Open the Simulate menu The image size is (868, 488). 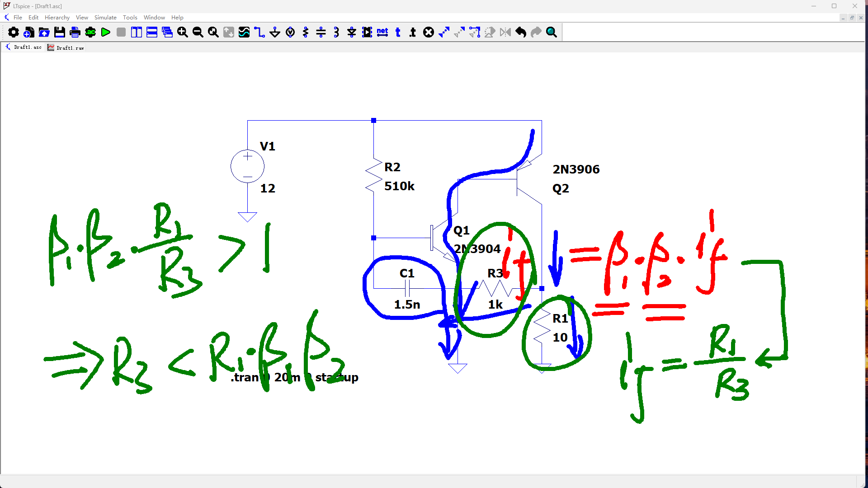point(105,17)
